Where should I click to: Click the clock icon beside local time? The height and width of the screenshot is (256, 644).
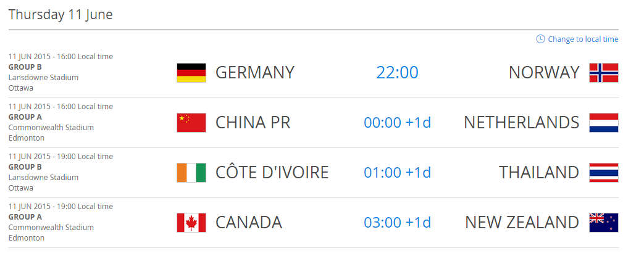(x=540, y=39)
